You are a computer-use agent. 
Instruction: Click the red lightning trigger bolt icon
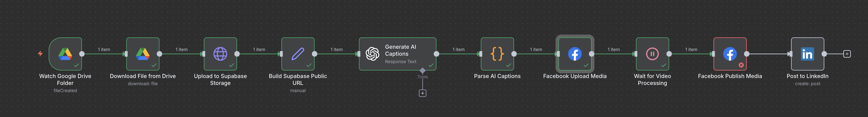(40, 53)
